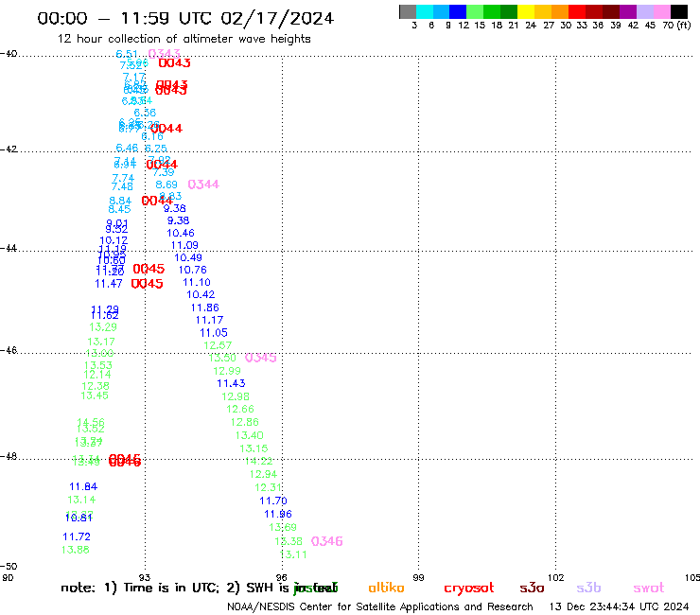Click the 'altika' satellite legend label
The height and width of the screenshot is (615, 700).
[386, 588]
